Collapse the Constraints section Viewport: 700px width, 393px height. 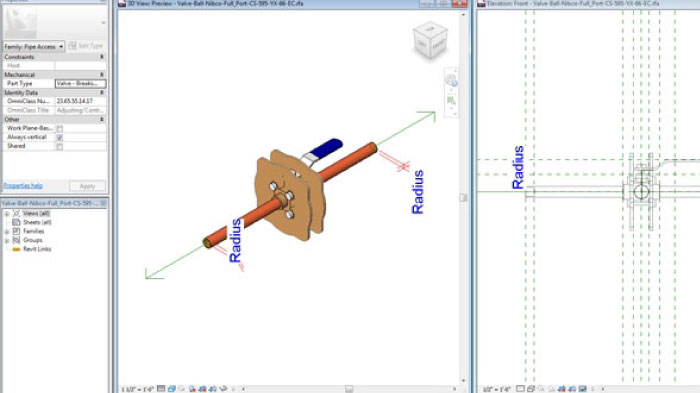pyautogui.click(x=101, y=57)
